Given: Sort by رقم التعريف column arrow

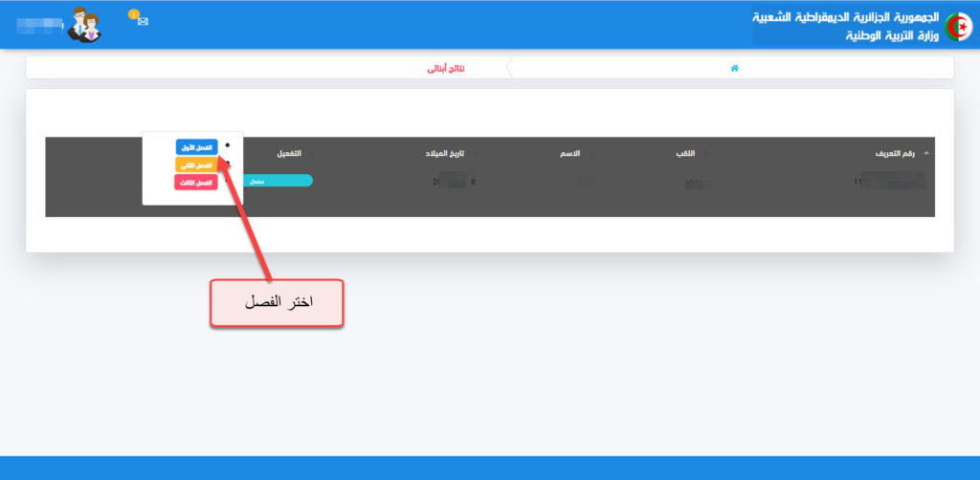Looking at the screenshot, I should [x=925, y=153].
